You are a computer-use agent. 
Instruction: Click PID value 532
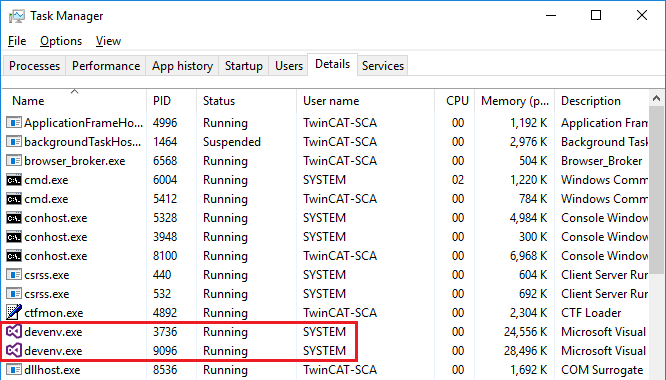point(162,294)
